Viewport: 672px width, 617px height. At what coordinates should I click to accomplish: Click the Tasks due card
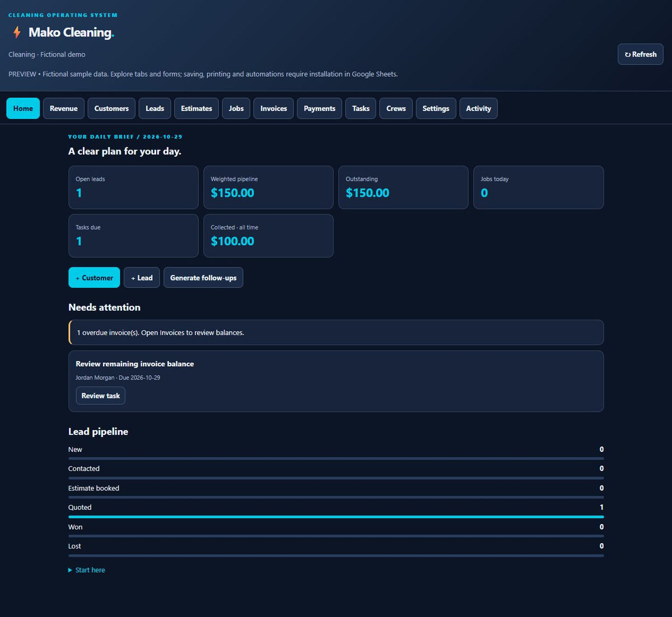(x=133, y=236)
